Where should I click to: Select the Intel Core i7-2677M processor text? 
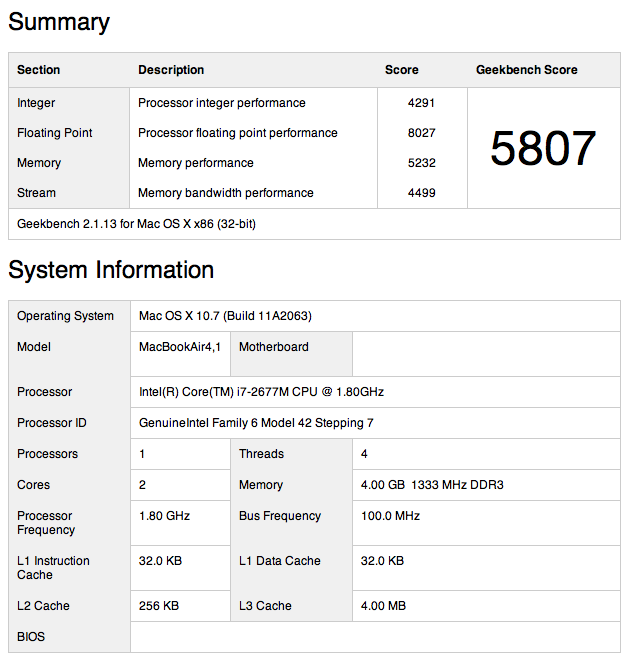(x=261, y=392)
